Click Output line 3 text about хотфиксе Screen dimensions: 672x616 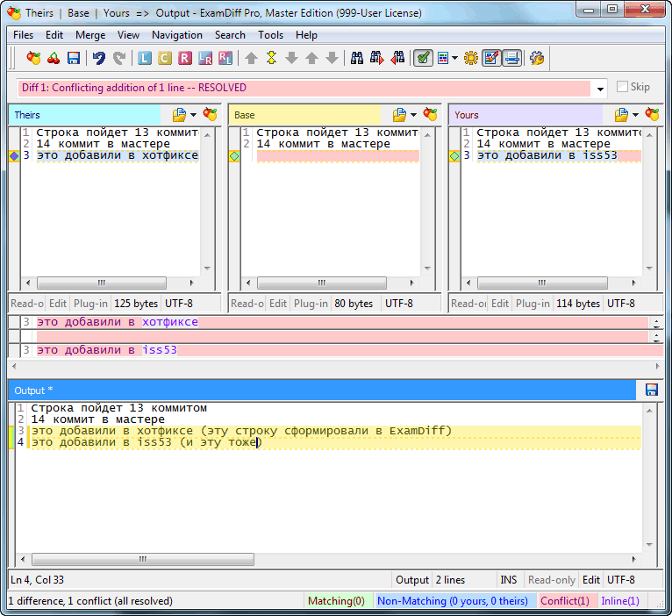(x=242, y=431)
